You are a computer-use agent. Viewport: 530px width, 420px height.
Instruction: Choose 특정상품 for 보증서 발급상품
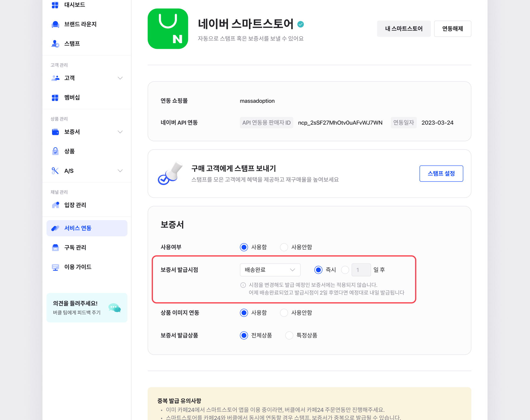(x=289, y=335)
